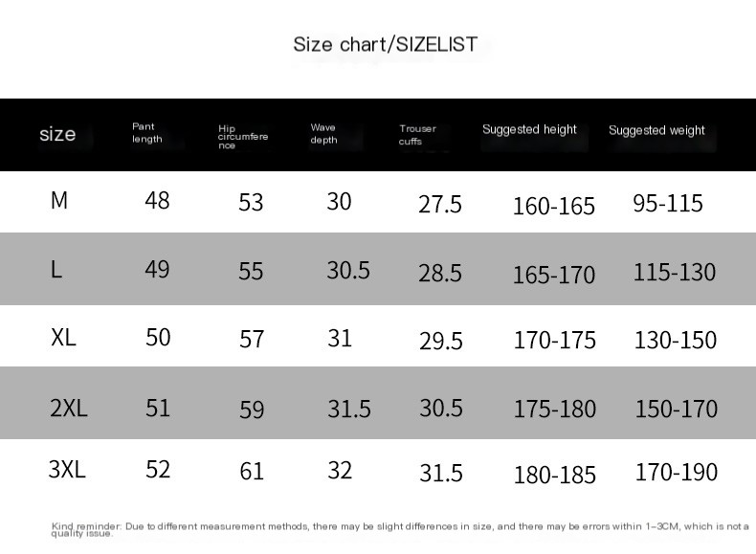Select the 'Wave depth' header

click(323, 134)
